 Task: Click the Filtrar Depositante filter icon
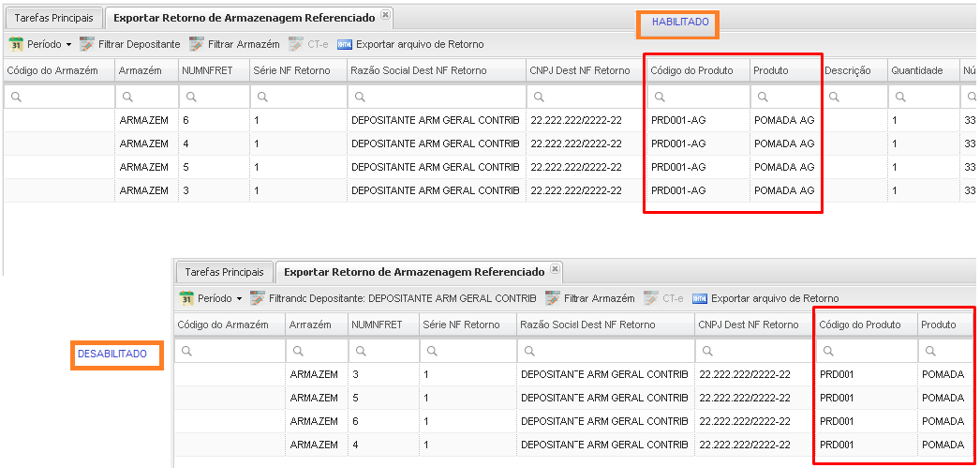[x=87, y=44]
